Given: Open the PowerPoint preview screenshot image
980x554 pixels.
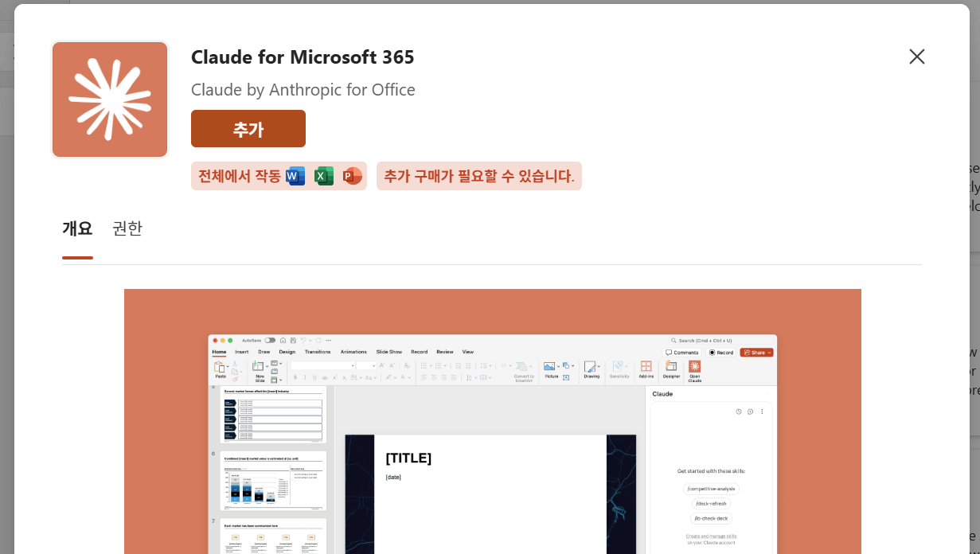Looking at the screenshot, I should click(493, 421).
